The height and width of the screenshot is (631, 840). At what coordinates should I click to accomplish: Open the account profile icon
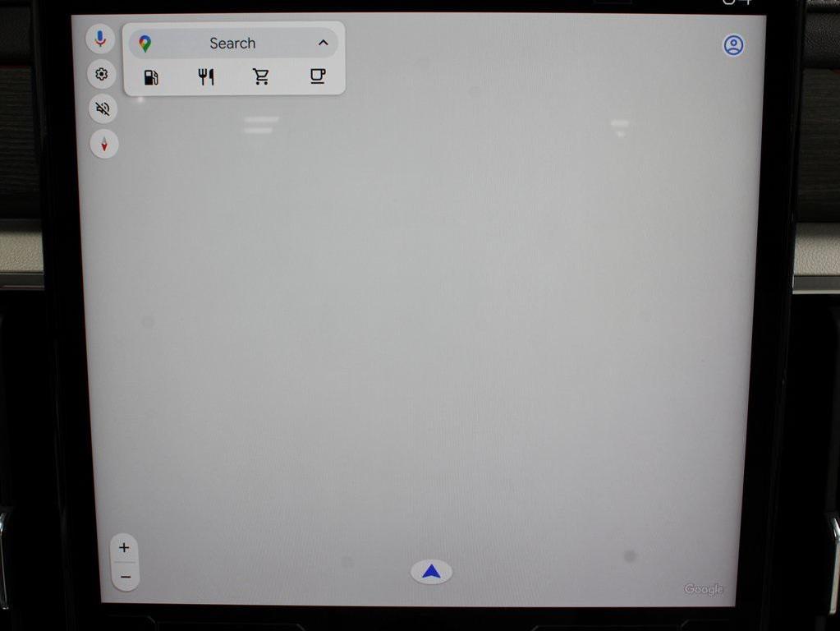coord(733,45)
